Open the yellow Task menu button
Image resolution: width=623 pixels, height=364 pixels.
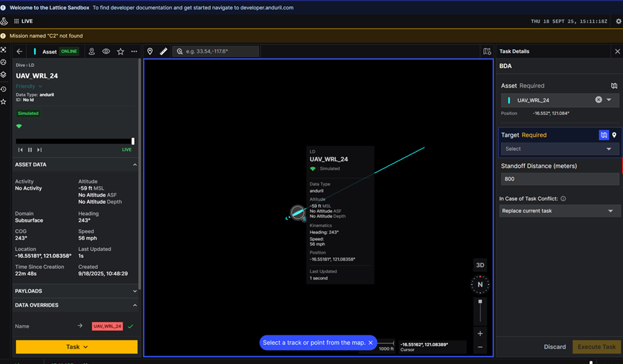click(x=76, y=347)
